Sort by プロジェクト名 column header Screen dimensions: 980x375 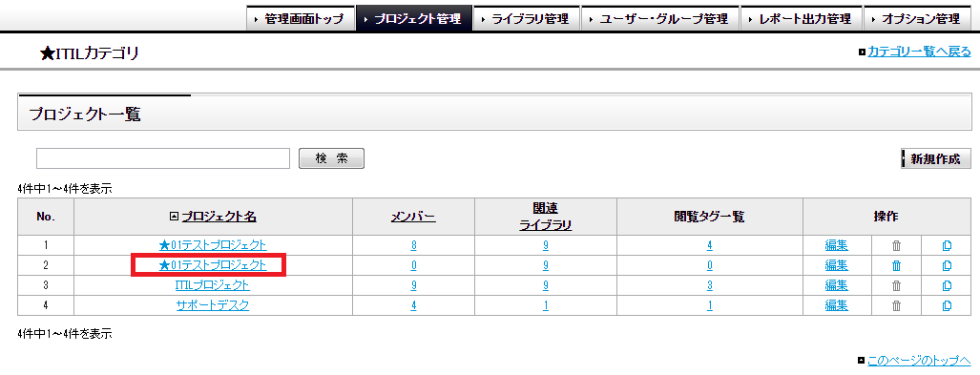pyautogui.click(x=219, y=217)
